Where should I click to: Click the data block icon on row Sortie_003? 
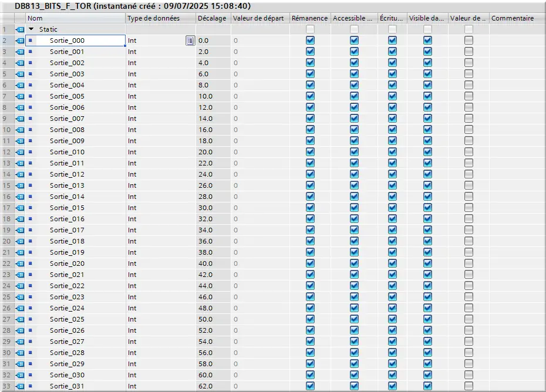[x=20, y=74]
